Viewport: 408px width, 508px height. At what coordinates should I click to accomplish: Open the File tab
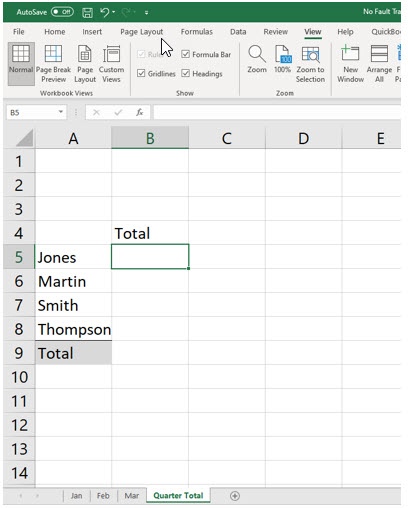[19, 32]
